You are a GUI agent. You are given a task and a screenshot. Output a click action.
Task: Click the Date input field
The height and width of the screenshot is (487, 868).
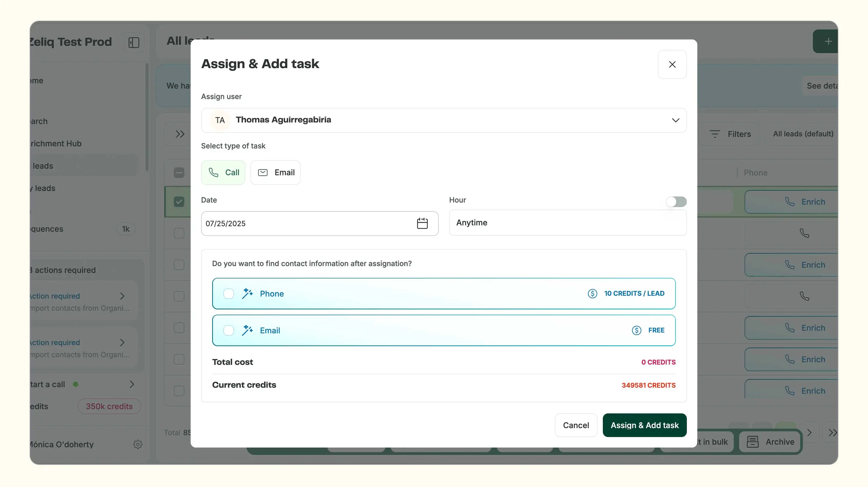pyautogui.click(x=303, y=223)
